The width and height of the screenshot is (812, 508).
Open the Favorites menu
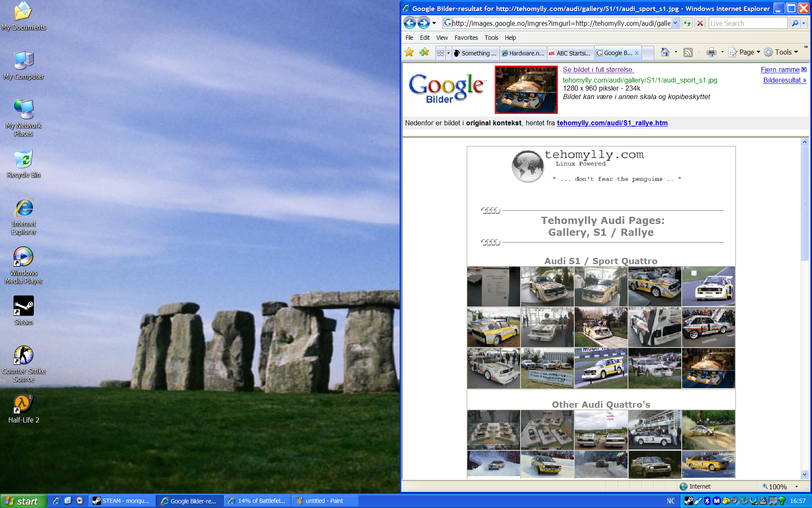[x=466, y=38]
